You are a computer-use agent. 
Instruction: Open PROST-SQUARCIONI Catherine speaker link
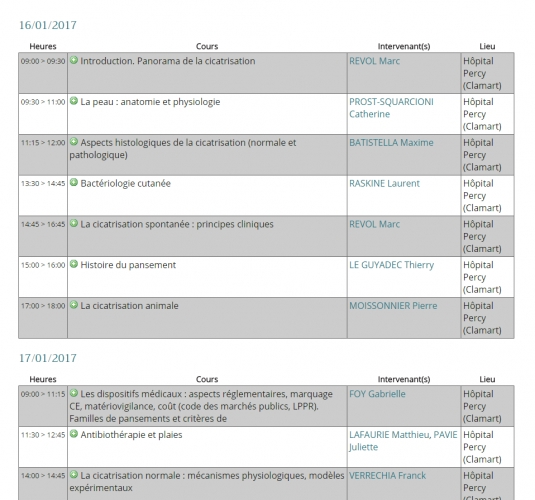point(391,108)
